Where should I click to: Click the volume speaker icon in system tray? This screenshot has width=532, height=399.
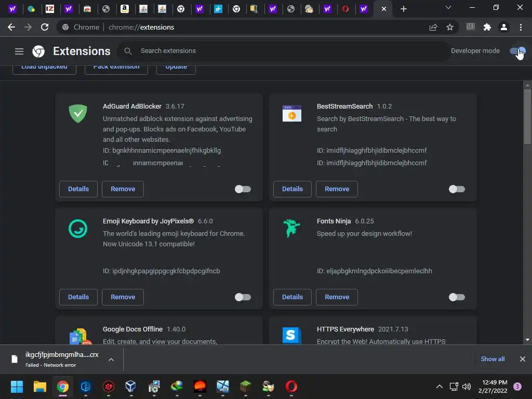coord(467,387)
